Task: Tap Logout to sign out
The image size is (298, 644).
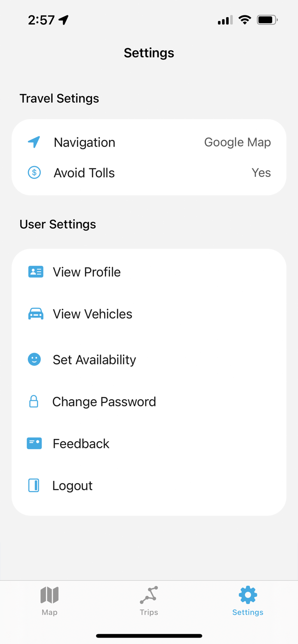Action: [x=72, y=485]
